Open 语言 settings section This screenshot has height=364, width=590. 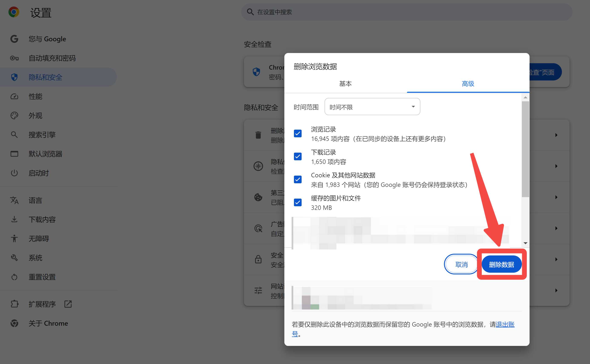59,200
